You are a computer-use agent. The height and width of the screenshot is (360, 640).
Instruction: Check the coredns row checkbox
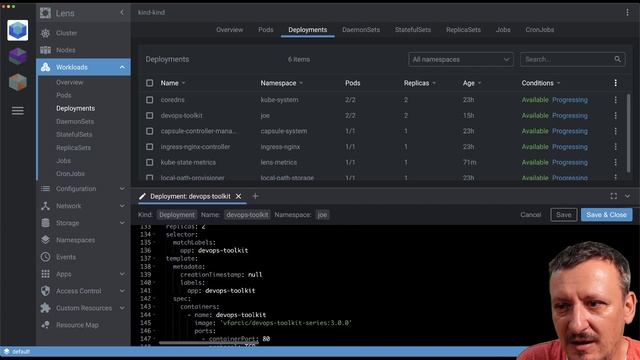[x=150, y=100]
